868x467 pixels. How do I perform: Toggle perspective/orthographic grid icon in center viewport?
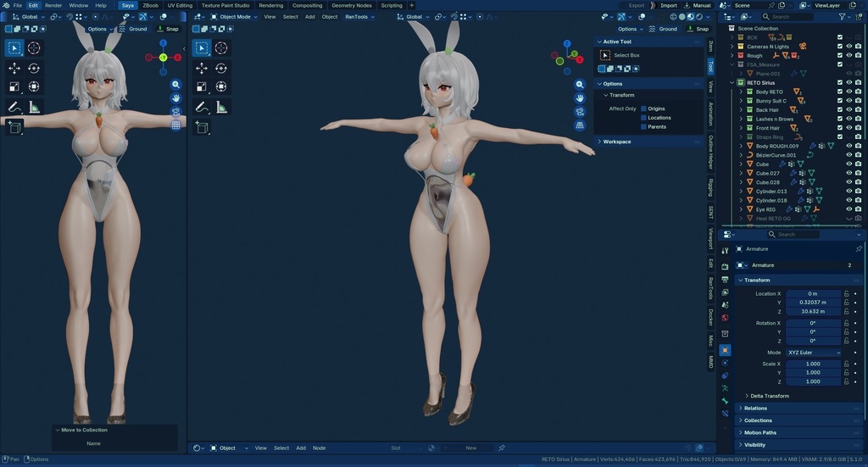point(580,125)
